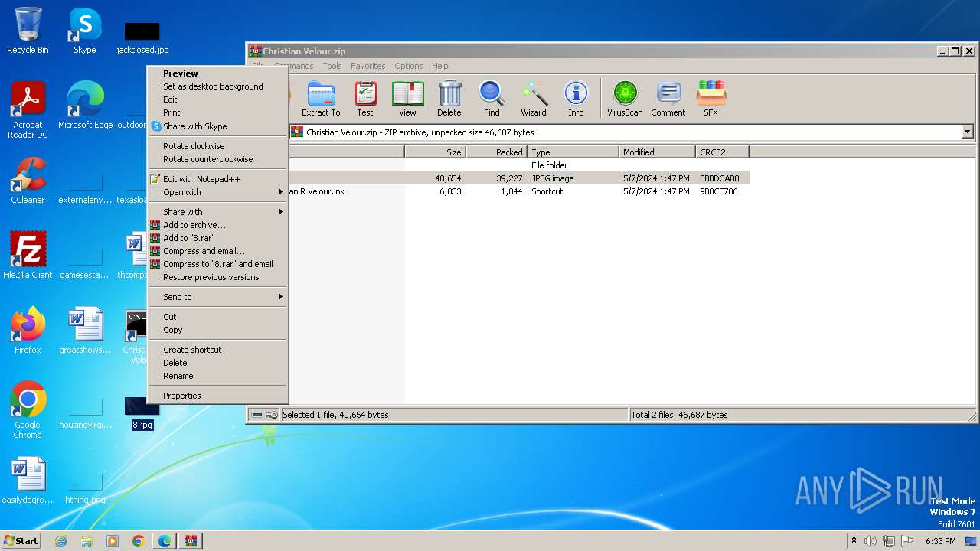Select the Microsoft Edge desktop icon
This screenshot has height=551, width=980.
[85, 106]
